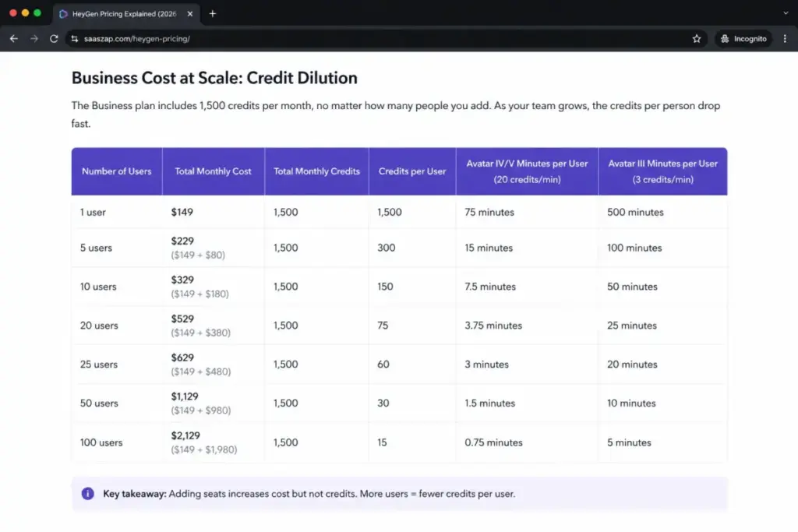The height and width of the screenshot is (532, 798).
Task: Open the tab search dropdown arrow
Action: 786,13
